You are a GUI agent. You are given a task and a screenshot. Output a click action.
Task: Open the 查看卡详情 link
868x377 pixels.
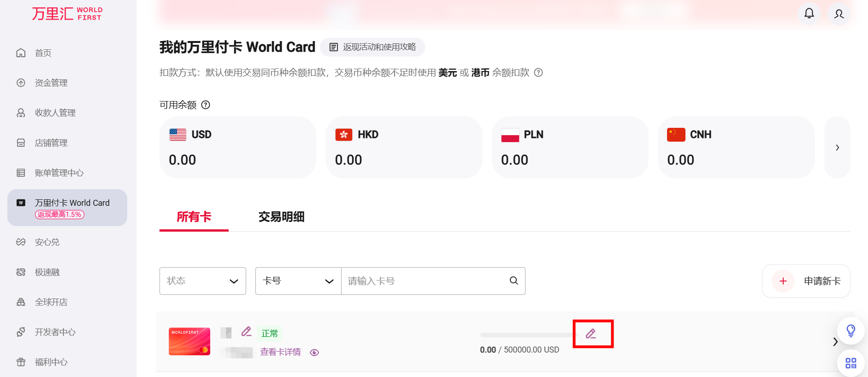[x=280, y=352]
